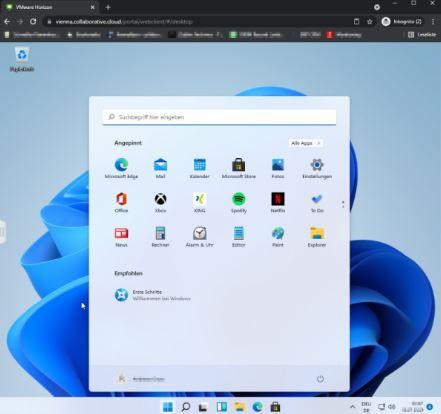This screenshot has height=414, width=441.
Task: Launch the Mail app
Action: 160,168
